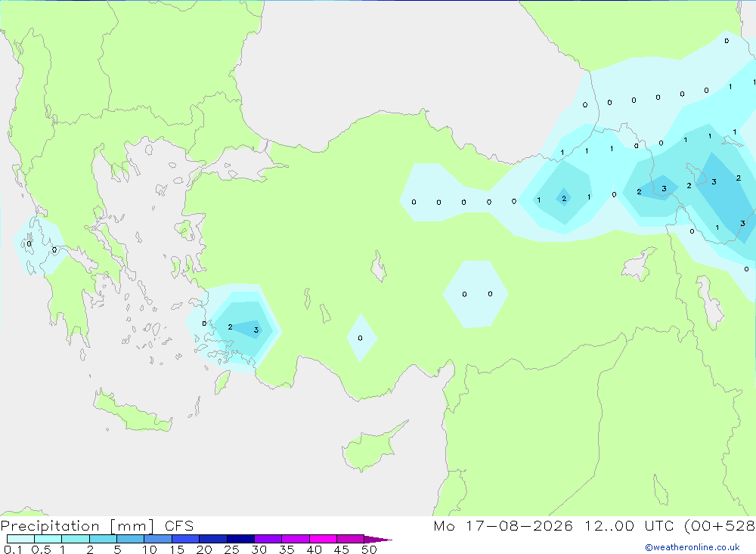Click the 0.5–1 mm legend color swatch
The image size is (756, 554).
(48, 539)
